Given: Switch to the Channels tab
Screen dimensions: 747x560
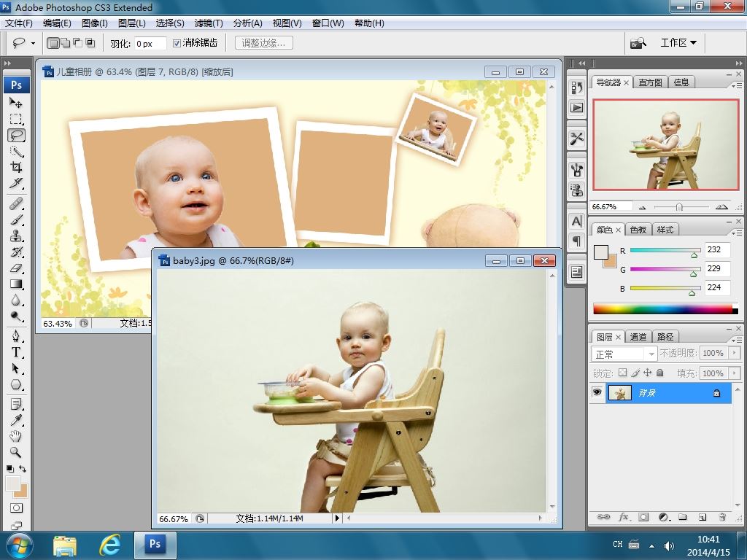Looking at the screenshot, I should click(x=638, y=337).
